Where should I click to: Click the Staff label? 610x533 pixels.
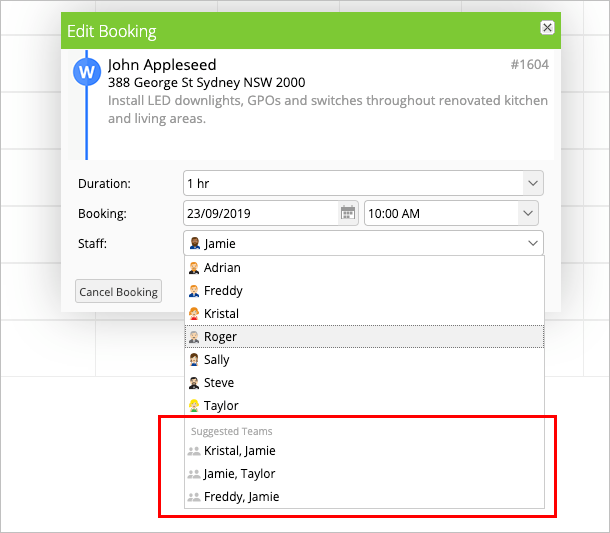(92, 244)
